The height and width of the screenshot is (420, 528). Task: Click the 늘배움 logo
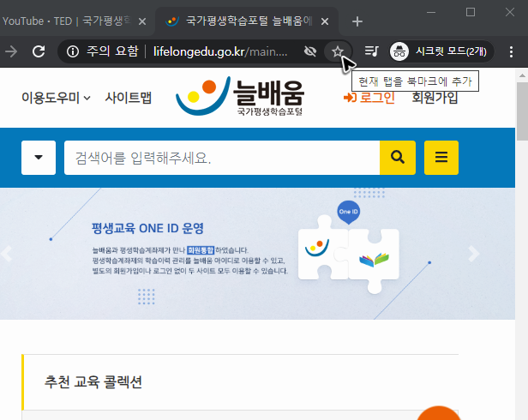point(240,96)
